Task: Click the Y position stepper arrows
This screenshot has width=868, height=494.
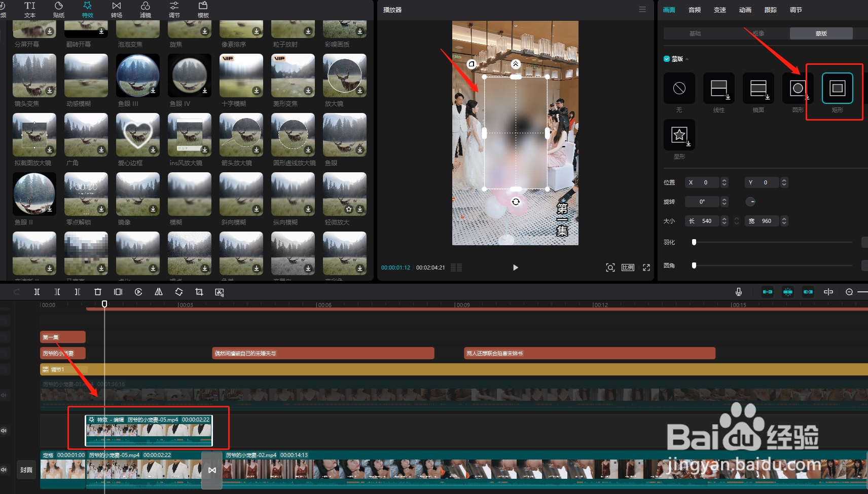Action: 784,182
